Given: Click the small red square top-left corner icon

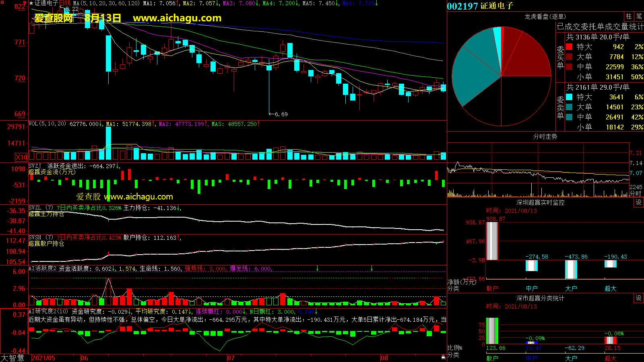Looking at the screenshot, I should (x=2, y=3).
